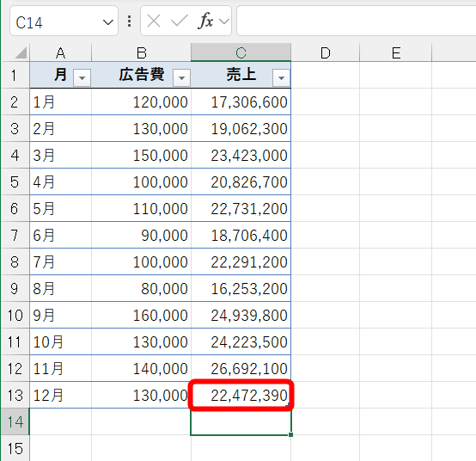The image size is (476, 461).
Task: Select sales cell 26,692,100
Action: tap(241, 368)
